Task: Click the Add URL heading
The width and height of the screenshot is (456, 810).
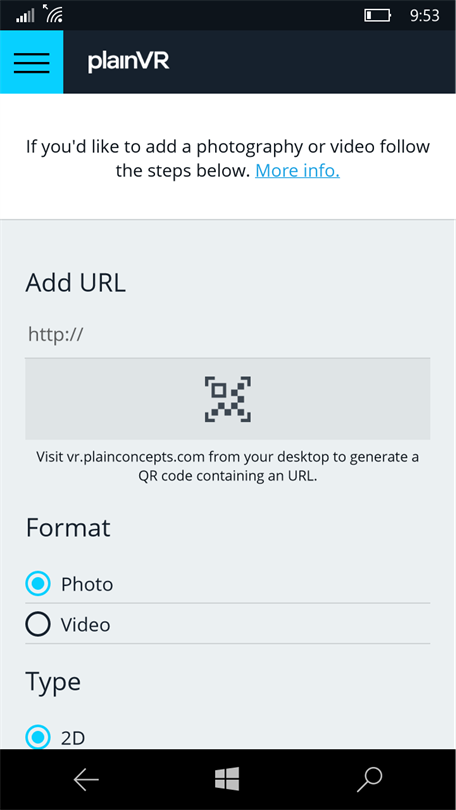Action: tap(76, 283)
